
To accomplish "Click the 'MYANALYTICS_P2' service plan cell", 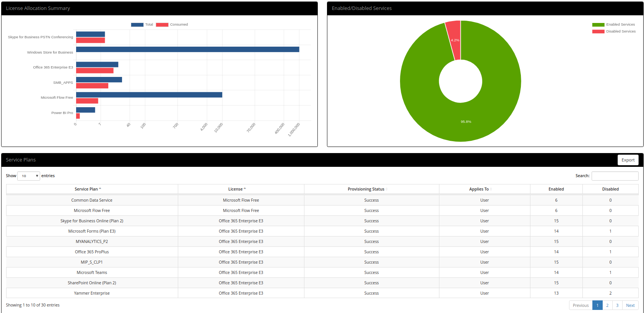I will (92, 241).
